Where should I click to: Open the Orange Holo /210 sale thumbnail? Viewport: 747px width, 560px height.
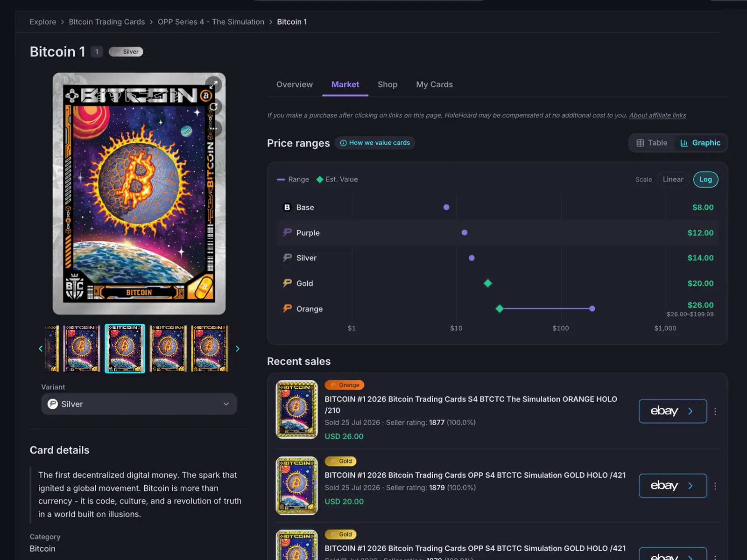point(297,409)
